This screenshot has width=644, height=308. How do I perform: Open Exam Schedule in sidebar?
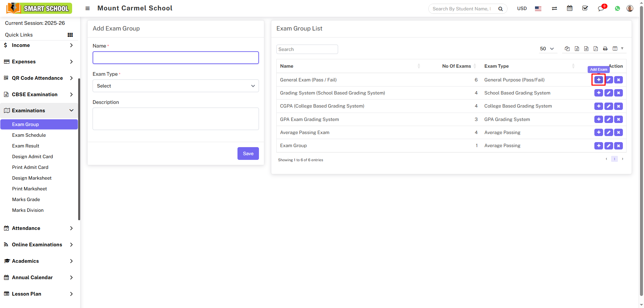[29, 135]
